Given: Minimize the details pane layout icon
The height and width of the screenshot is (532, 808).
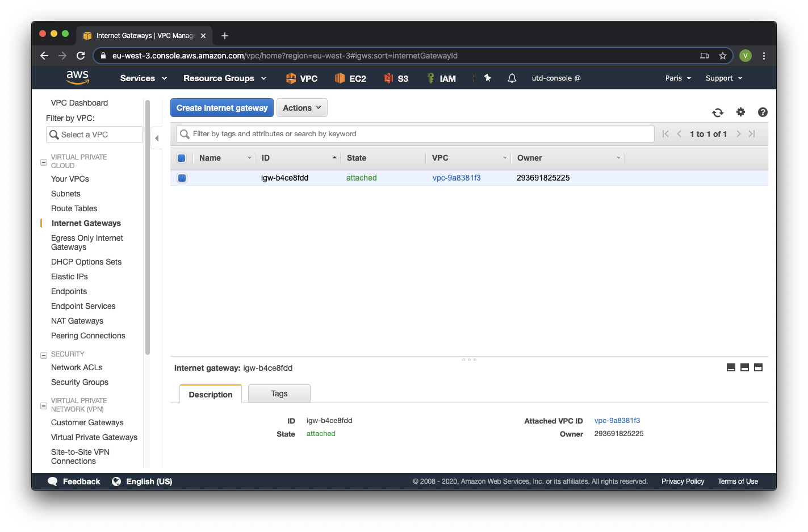Looking at the screenshot, I should click(731, 367).
